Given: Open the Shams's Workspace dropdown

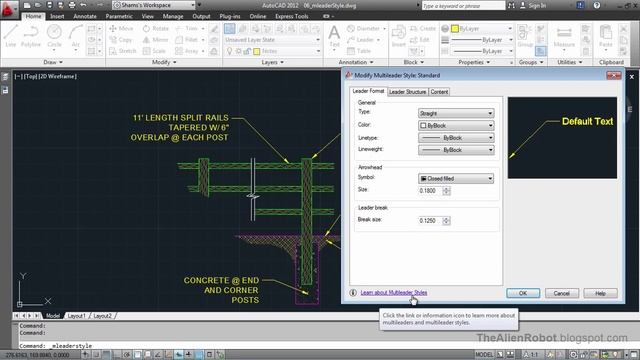Looking at the screenshot, I should 154,5.
